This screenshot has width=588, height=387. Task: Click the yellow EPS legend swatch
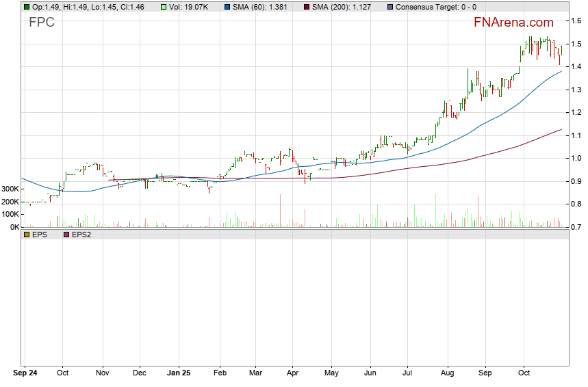[27, 235]
